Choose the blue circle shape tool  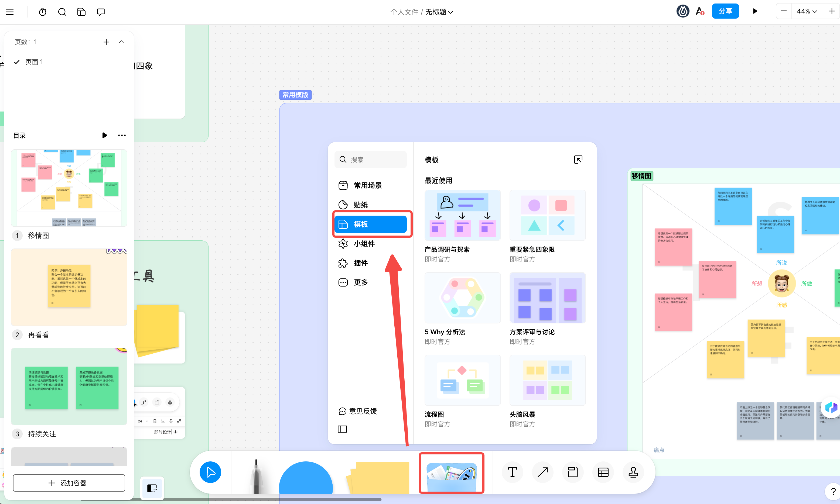(305, 477)
